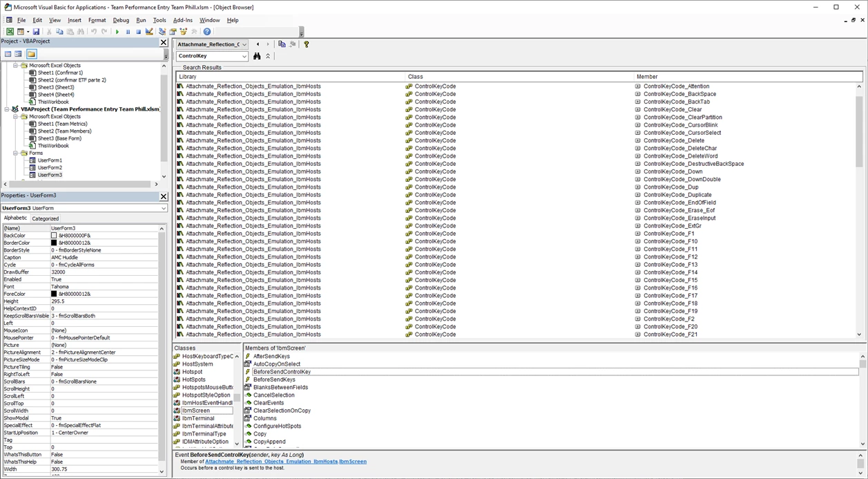Collapse the Forms folder in project tree
868x479 pixels.
click(x=16, y=153)
